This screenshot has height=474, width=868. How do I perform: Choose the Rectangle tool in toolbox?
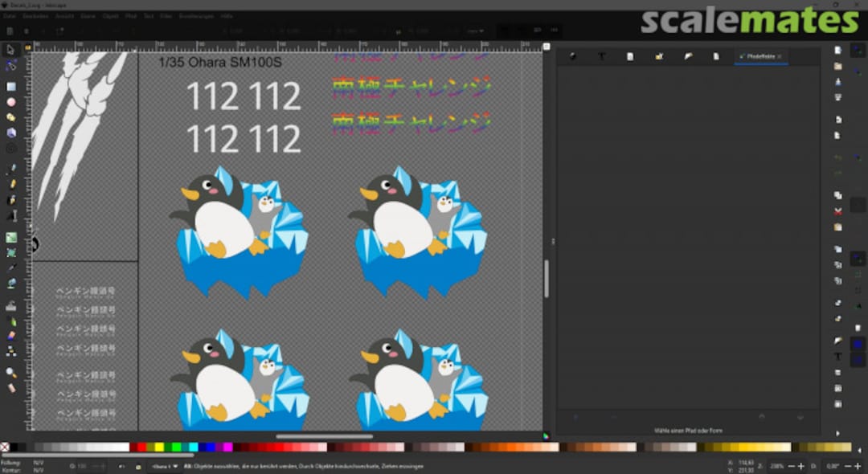[x=11, y=86]
